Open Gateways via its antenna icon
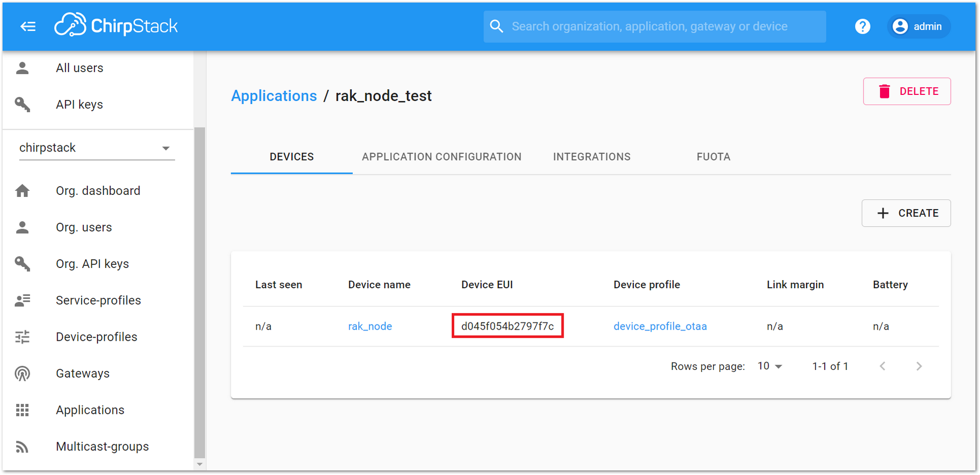 [x=22, y=373]
